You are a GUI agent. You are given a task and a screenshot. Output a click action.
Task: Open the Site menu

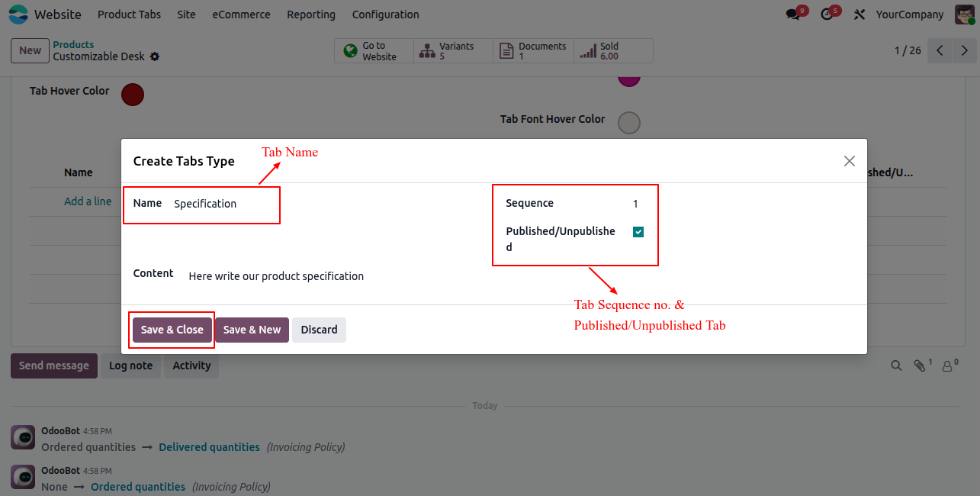(186, 14)
